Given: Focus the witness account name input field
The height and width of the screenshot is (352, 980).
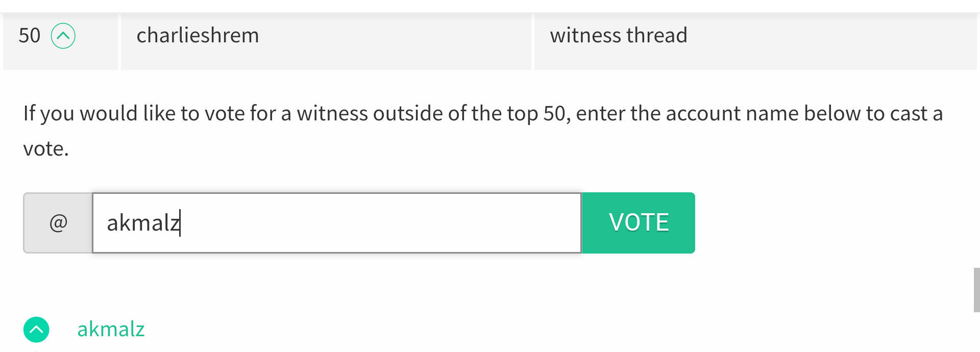Looking at the screenshot, I should (337, 223).
